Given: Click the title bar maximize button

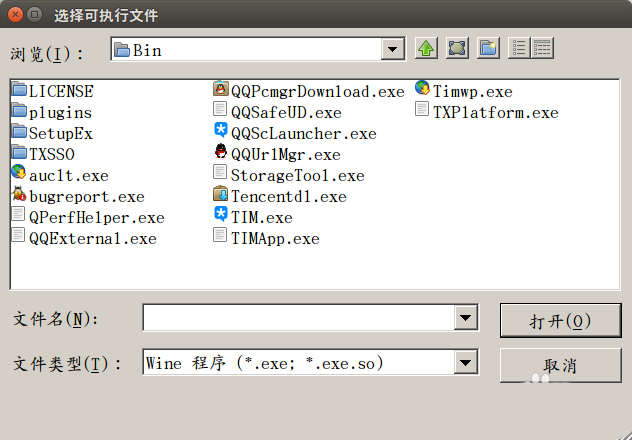Looking at the screenshot, I should click(35, 15).
